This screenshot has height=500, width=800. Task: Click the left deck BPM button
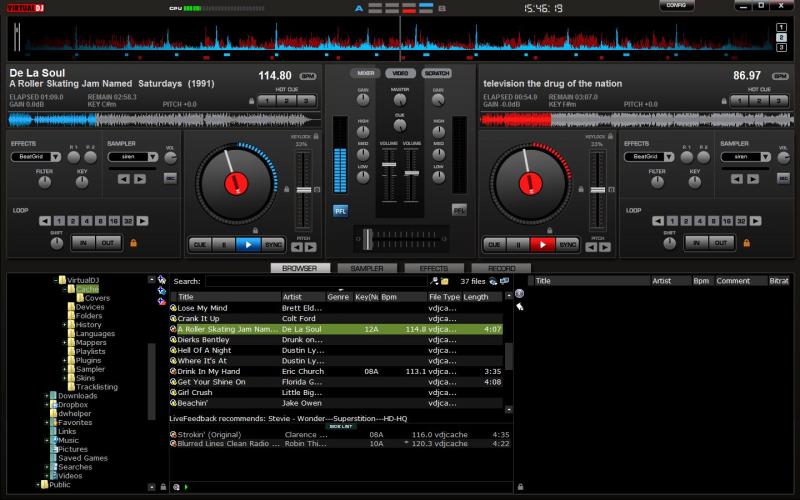point(307,76)
